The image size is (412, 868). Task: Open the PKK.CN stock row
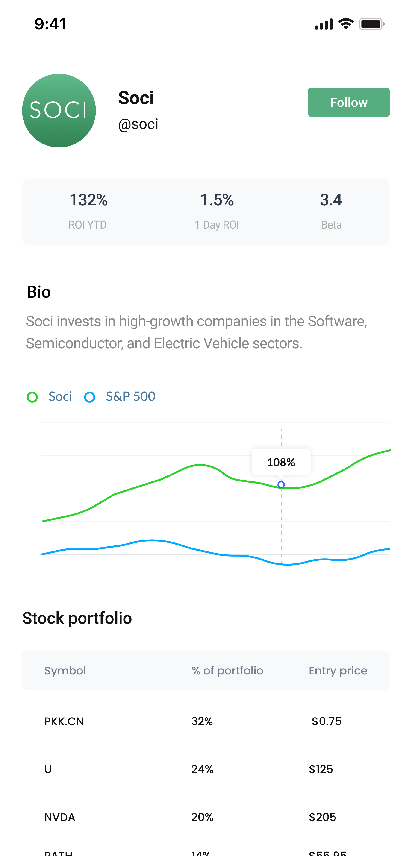[206, 721]
